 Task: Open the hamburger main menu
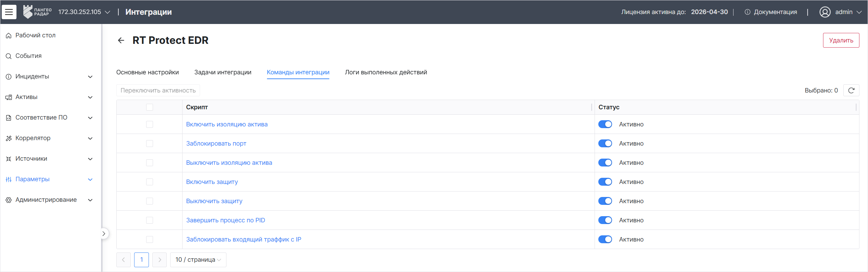tap(9, 12)
